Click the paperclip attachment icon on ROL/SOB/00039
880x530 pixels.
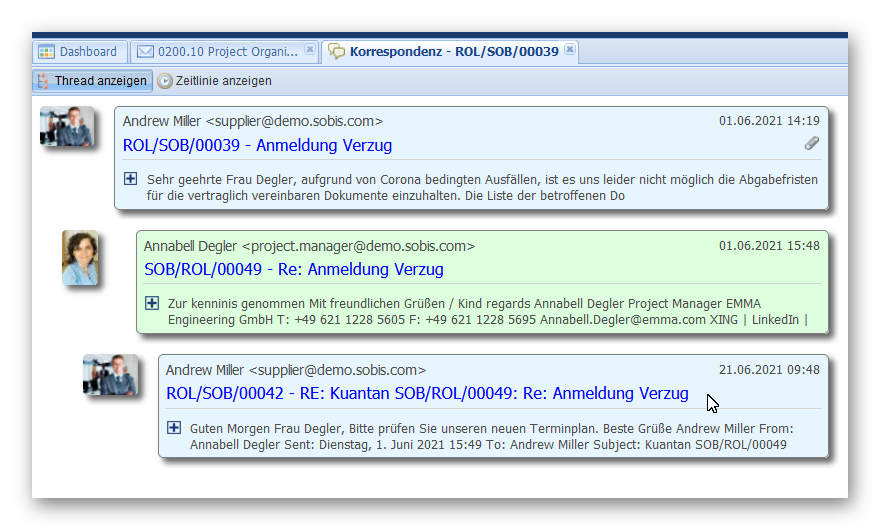click(x=812, y=143)
